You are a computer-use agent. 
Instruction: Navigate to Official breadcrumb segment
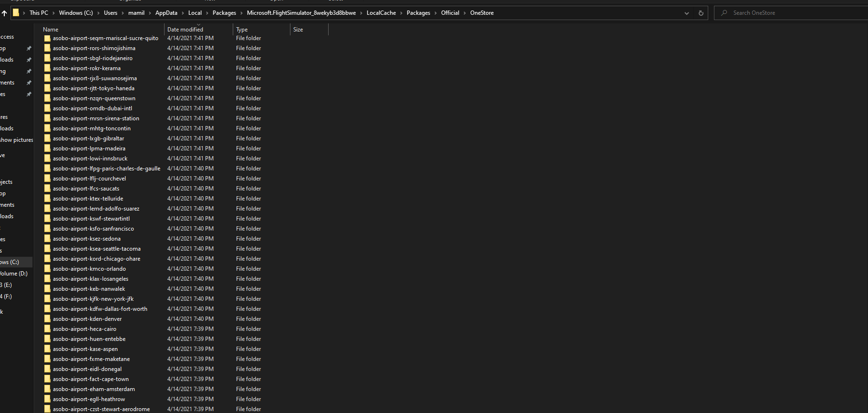450,13
